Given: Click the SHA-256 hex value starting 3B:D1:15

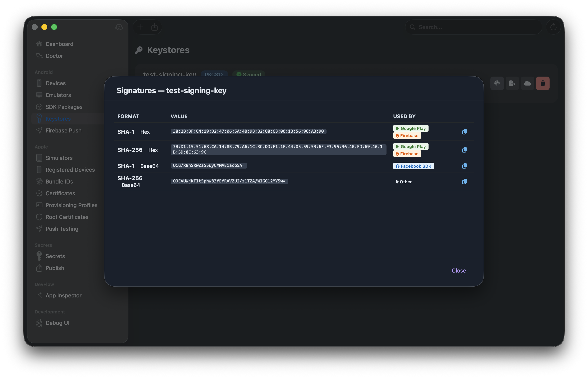Looking at the screenshot, I should tap(278, 150).
